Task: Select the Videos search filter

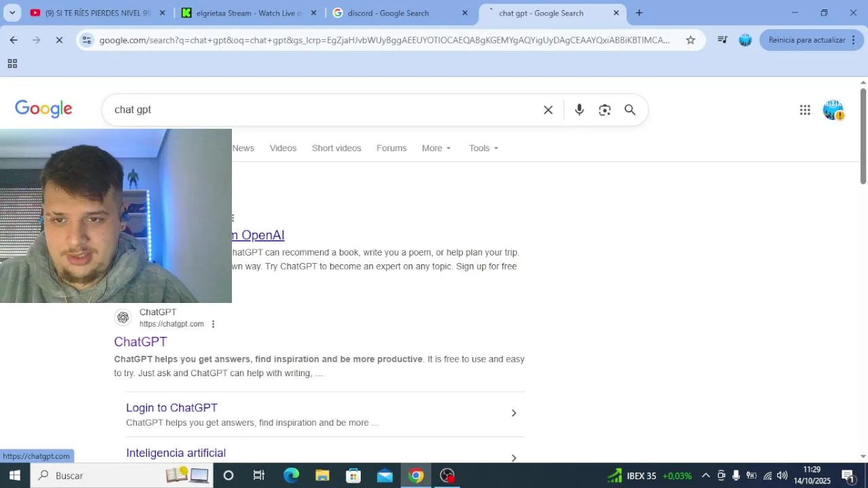Action: (283, 148)
